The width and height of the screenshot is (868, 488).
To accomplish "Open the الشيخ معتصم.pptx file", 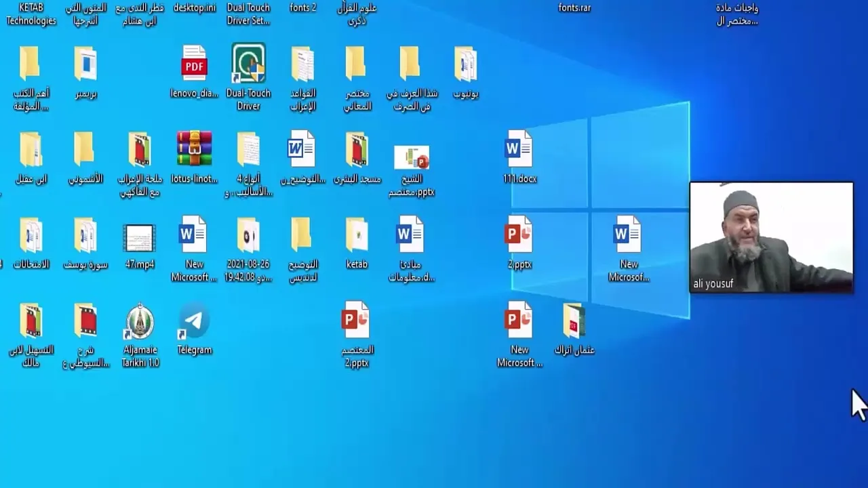I will click(412, 159).
